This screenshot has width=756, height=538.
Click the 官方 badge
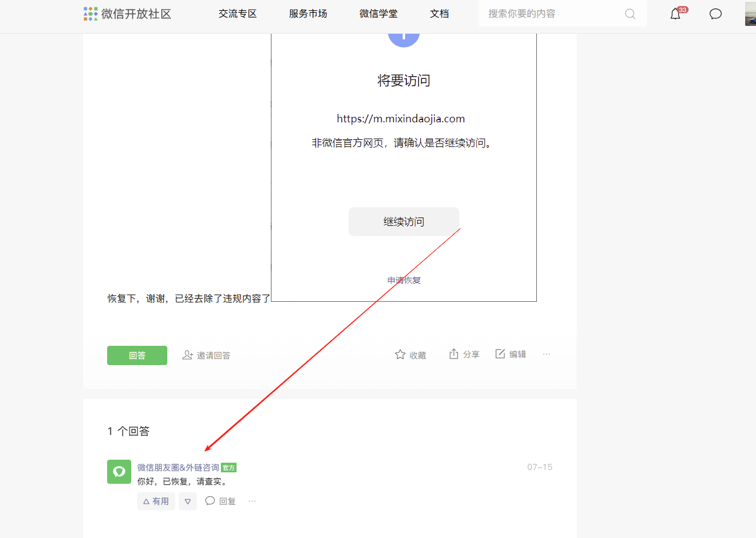[x=229, y=468]
